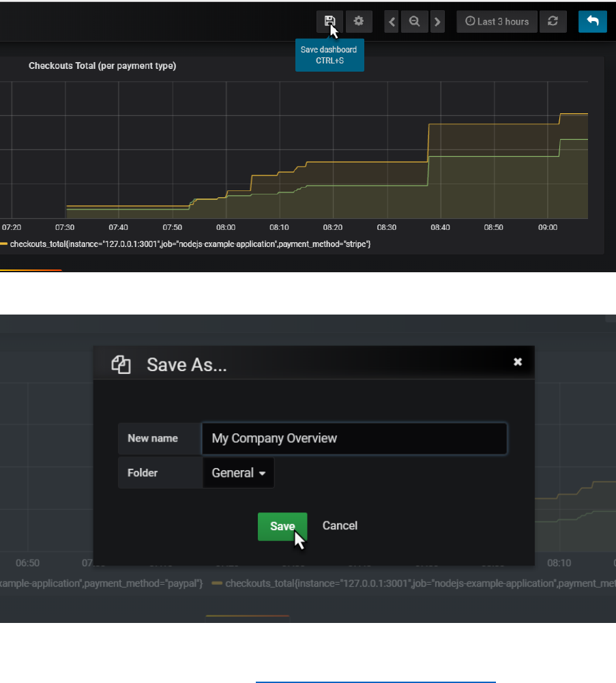Close the Save As dialog
The width and height of the screenshot is (616, 683).
[518, 362]
